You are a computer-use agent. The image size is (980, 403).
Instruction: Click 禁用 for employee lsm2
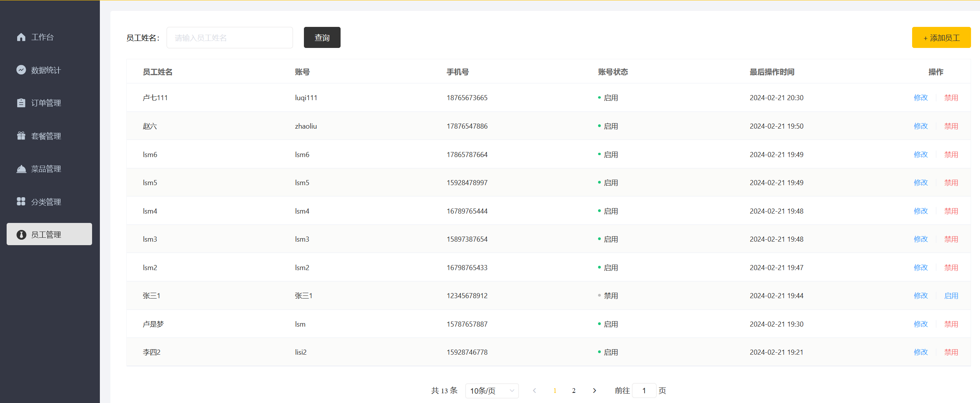951,268
